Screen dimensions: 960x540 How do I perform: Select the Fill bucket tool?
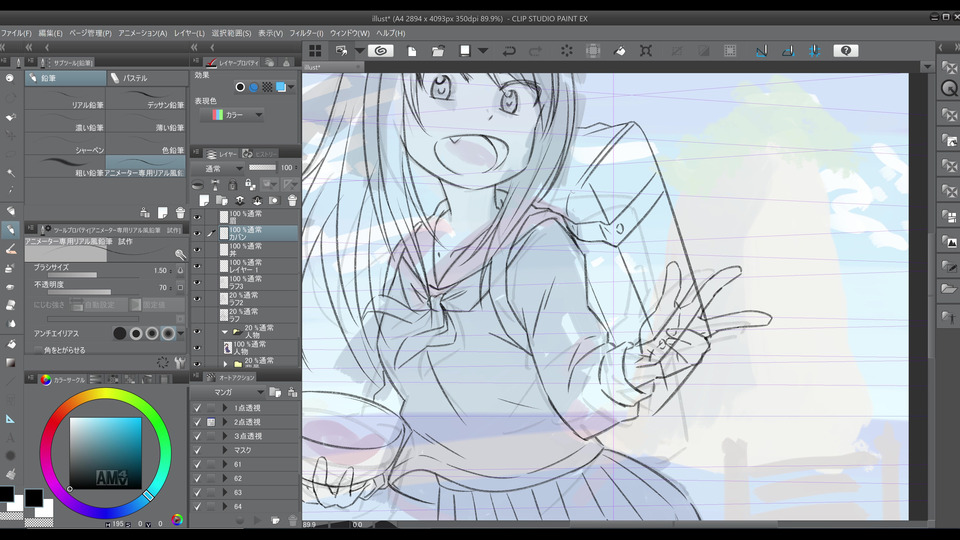[10, 344]
